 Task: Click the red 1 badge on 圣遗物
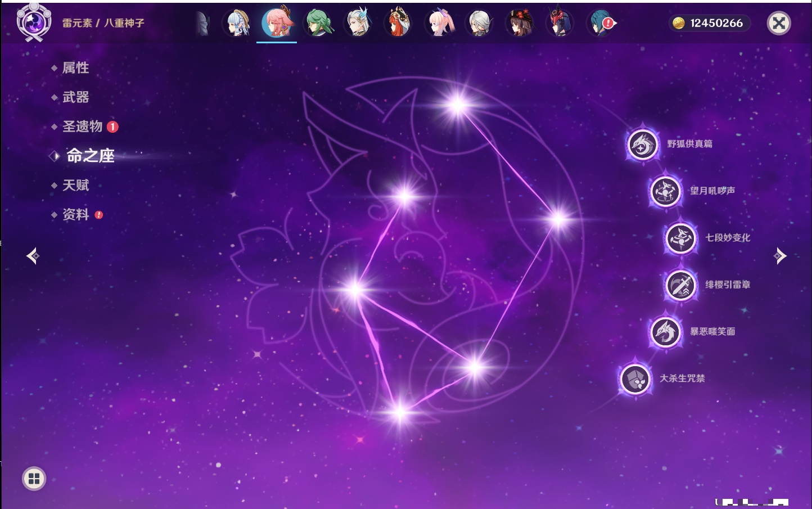click(x=112, y=127)
